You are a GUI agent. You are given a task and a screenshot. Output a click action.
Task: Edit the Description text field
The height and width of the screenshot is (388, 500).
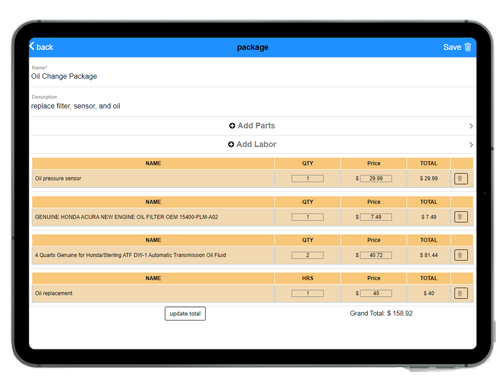252,106
